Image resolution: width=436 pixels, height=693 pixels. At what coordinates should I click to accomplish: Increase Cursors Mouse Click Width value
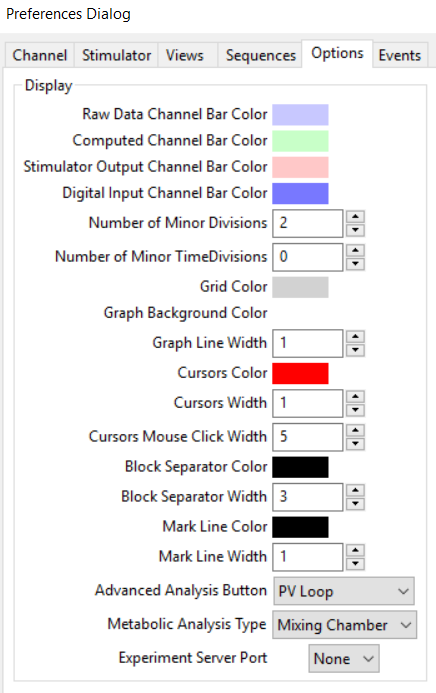[355, 430]
